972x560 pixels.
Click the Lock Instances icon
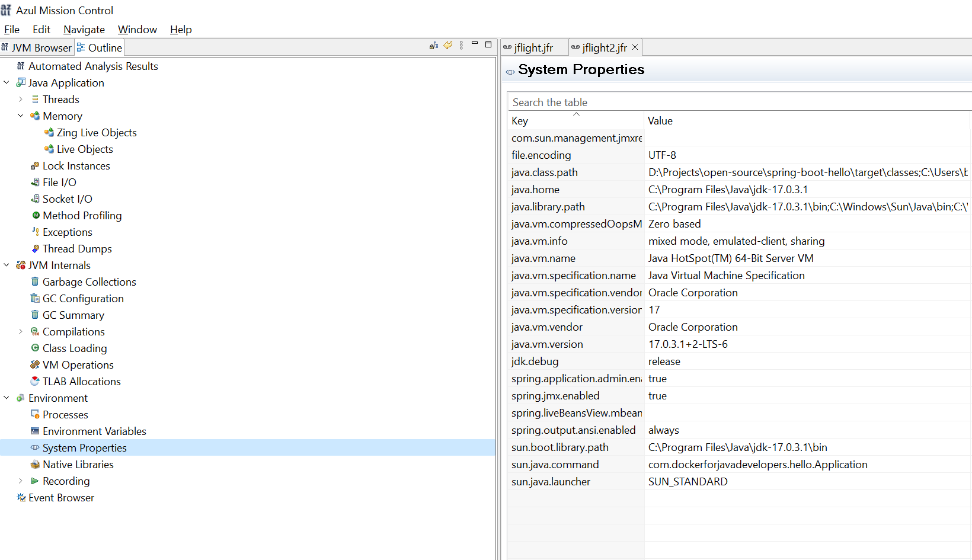pyautogui.click(x=35, y=166)
